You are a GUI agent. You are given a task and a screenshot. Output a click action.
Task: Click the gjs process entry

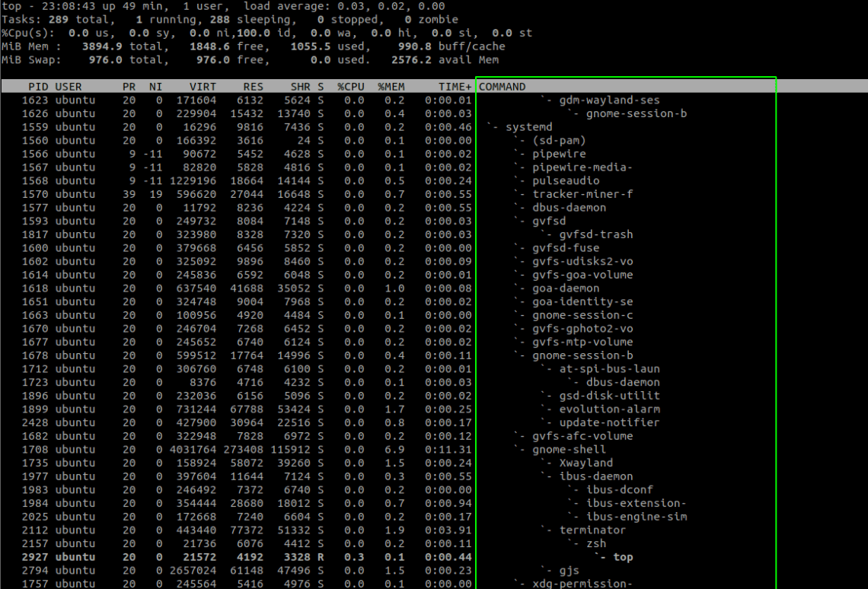coord(569,571)
